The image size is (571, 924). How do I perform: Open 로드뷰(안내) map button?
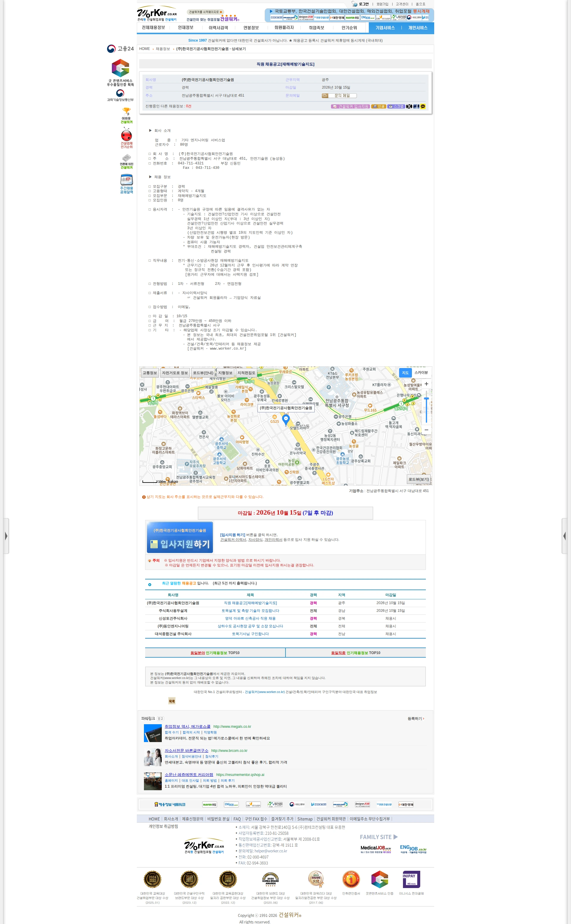[x=203, y=373]
